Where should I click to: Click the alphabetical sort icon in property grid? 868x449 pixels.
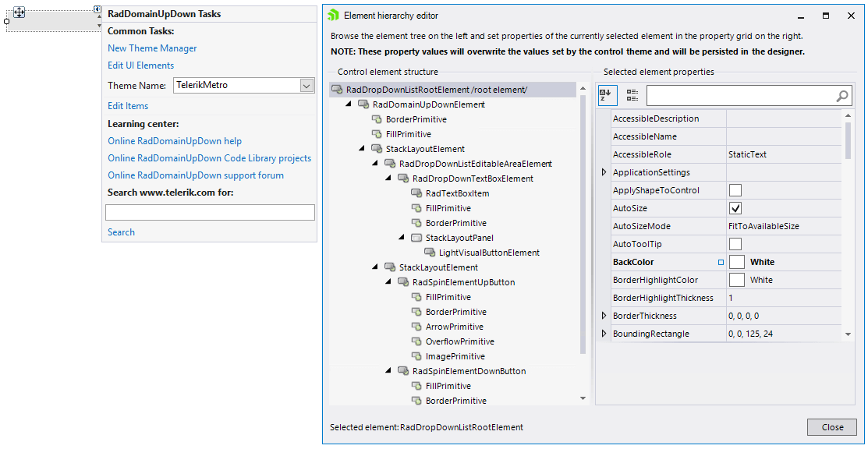coord(608,95)
